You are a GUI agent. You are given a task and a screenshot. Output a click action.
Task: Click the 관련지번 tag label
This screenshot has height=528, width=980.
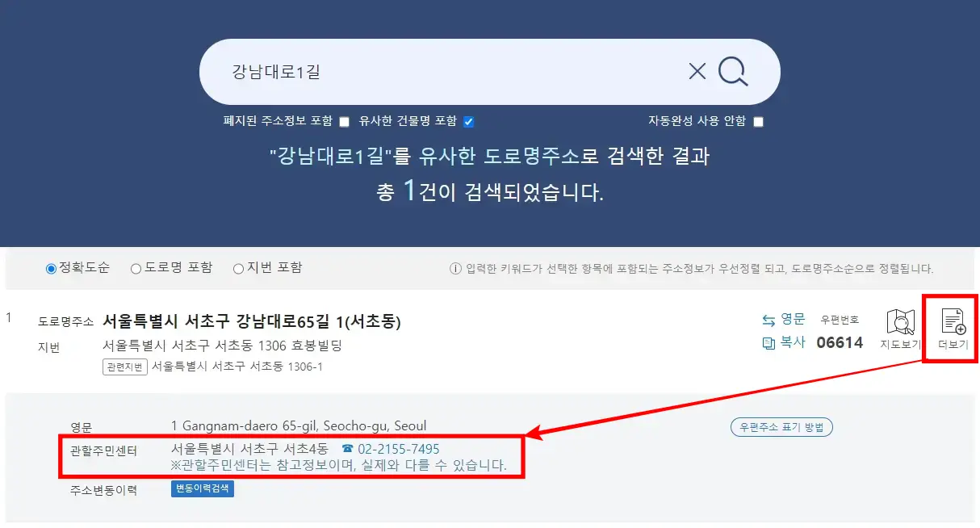pos(125,367)
